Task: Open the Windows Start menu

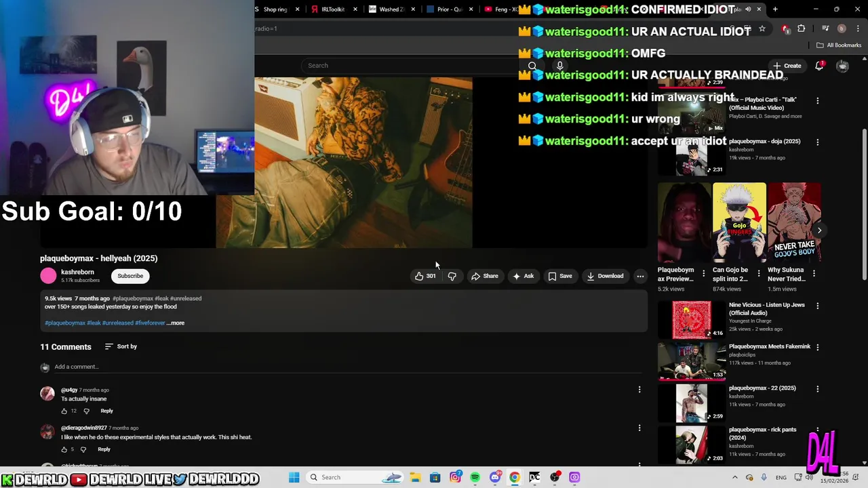Action: point(294,477)
